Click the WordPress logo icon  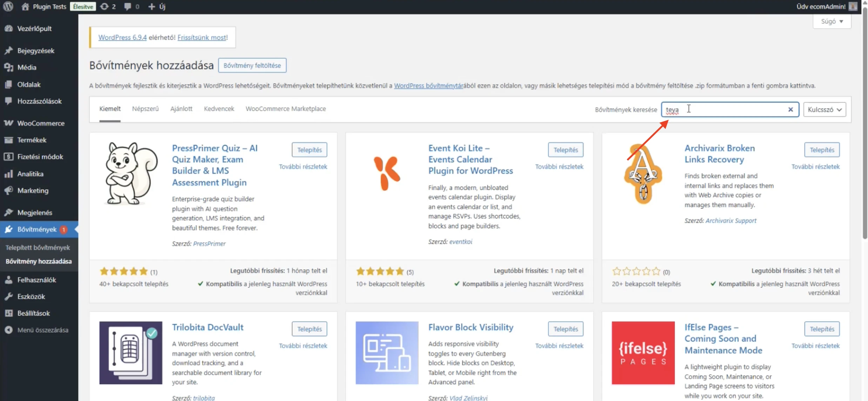(8, 6)
